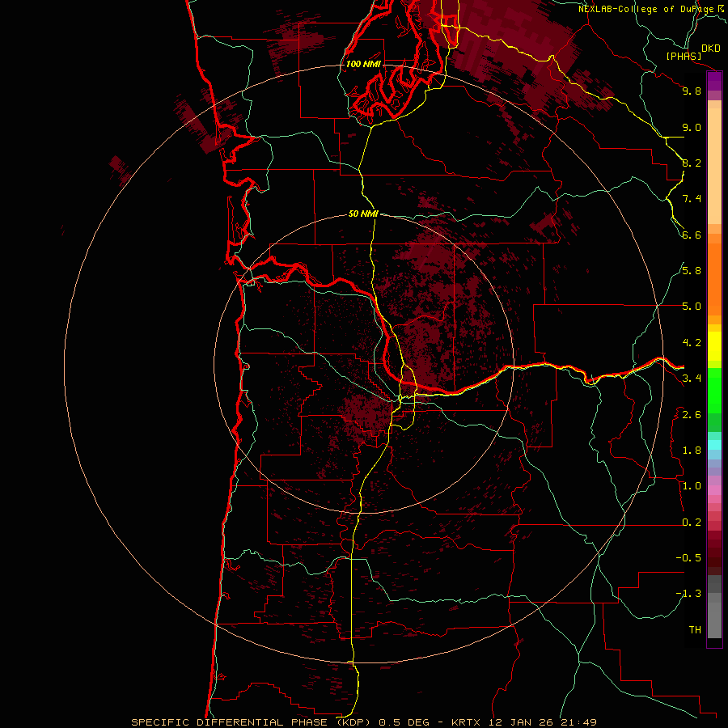The height and width of the screenshot is (728, 728).
Task: Click the 5.0 legend value
Action: click(x=692, y=307)
